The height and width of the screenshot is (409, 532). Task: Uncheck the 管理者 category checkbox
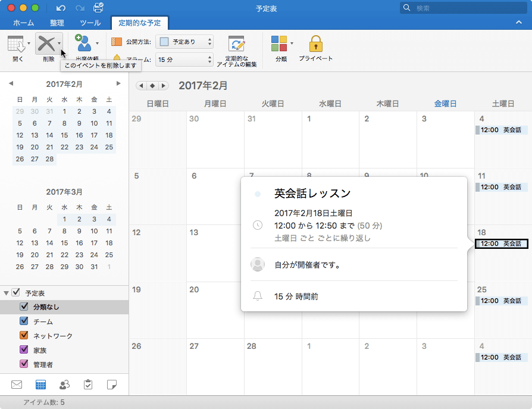[x=24, y=364]
